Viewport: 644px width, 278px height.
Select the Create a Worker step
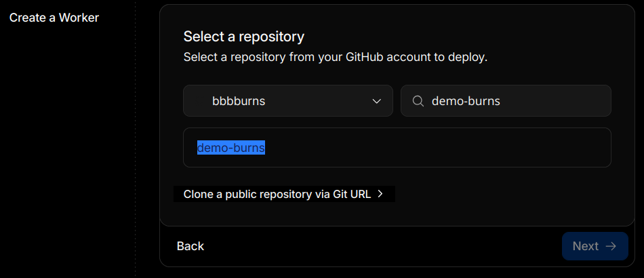pos(54,18)
